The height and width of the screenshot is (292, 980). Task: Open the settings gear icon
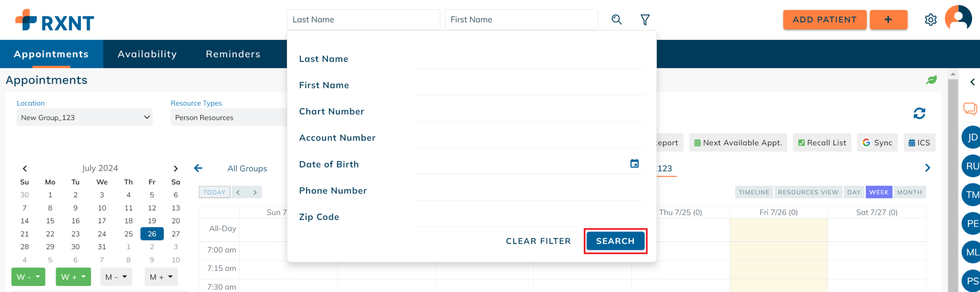coord(930,20)
